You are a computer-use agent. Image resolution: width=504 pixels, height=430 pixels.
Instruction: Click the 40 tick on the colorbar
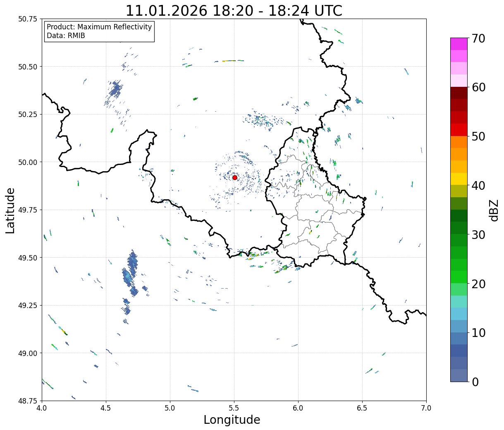pyautogui.click(x=478, y=185)
